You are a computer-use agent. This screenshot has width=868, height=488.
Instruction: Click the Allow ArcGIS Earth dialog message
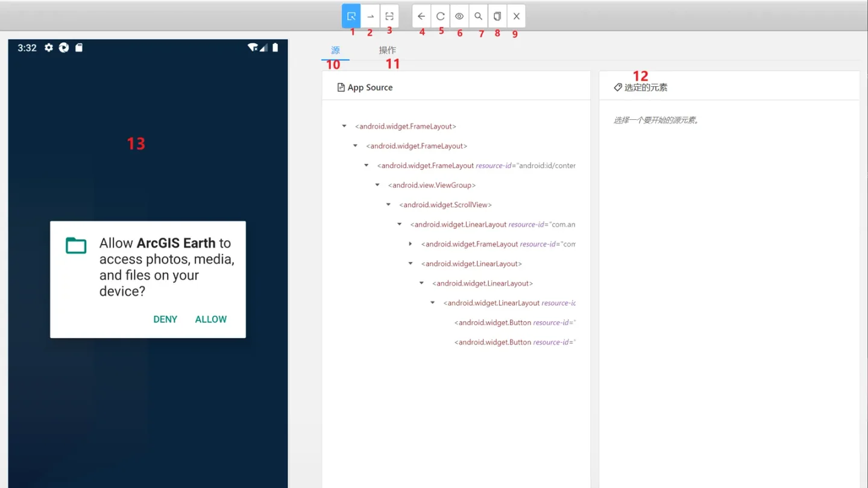coord(166,267)
